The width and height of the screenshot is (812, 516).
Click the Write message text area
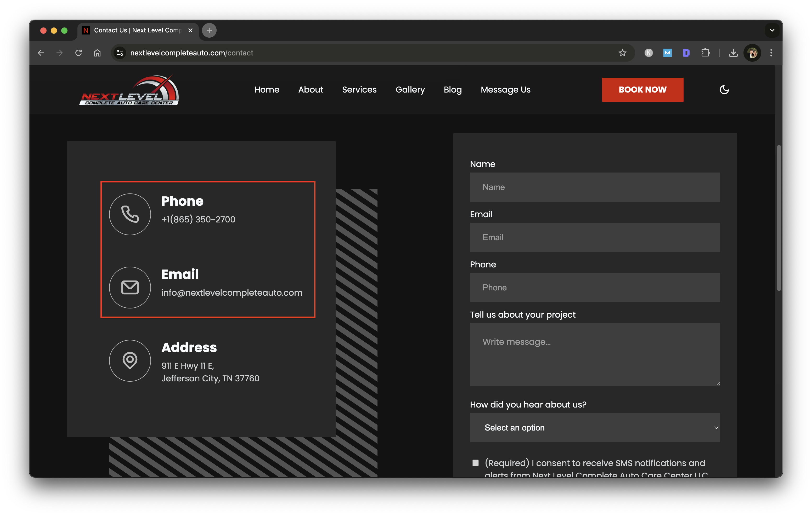595,354
